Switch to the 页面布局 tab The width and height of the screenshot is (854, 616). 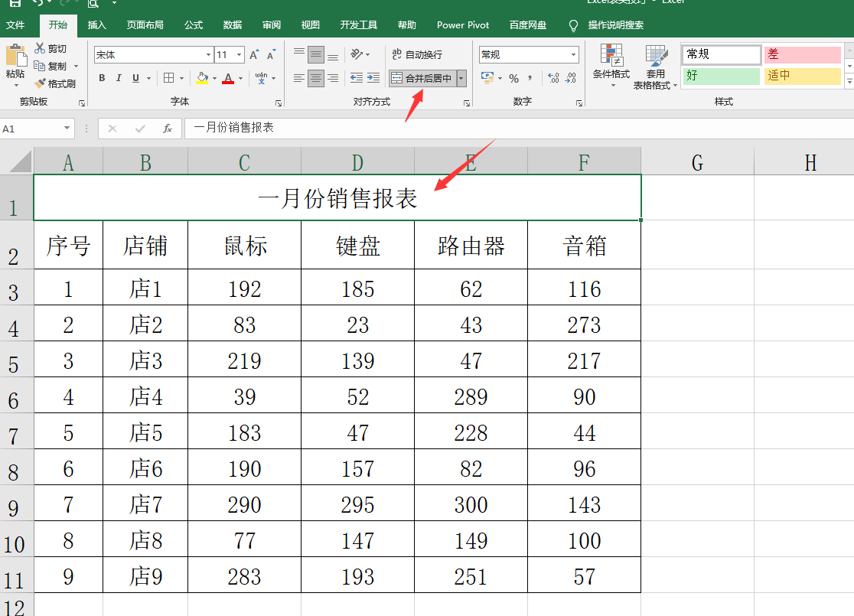(x=145, y=25)
